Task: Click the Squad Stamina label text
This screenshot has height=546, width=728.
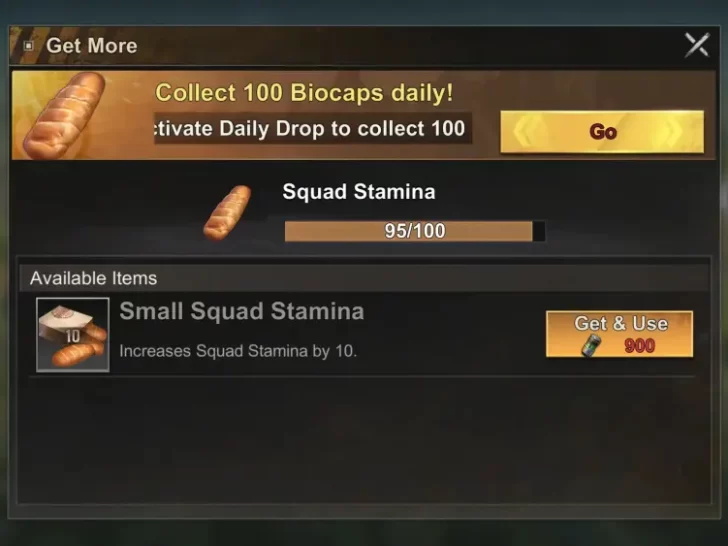Action: [x=359, y=192]
